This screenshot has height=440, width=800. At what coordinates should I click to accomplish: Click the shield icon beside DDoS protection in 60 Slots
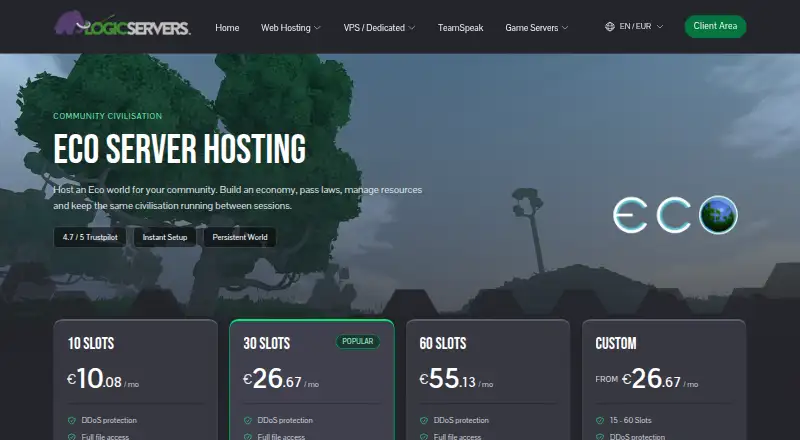tap(424, 421)
